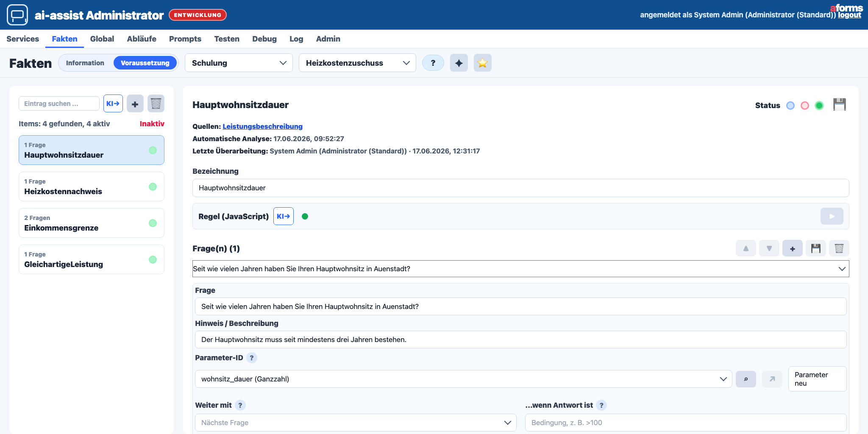
Task: Open the Fakten tab
Action: coord(65,39)
